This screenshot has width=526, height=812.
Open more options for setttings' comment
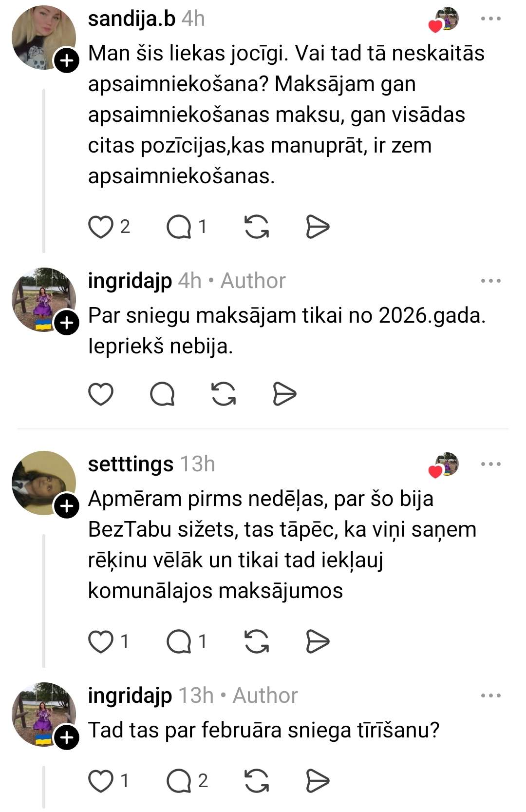[490, 464]
